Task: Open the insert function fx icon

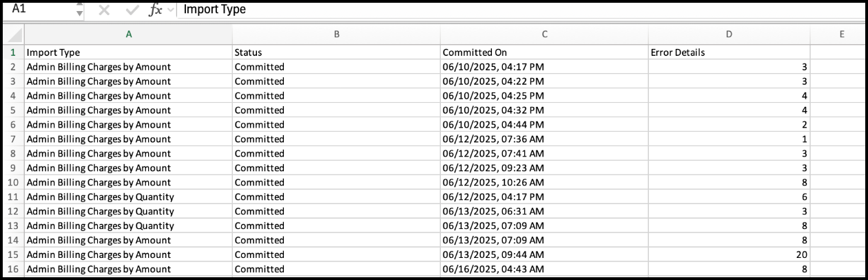Action: [156, 10]
